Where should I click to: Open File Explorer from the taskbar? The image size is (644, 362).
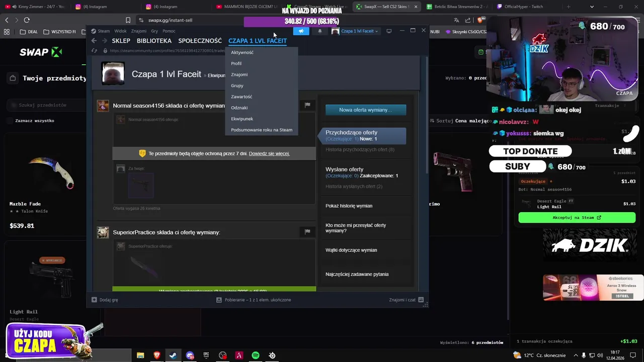point(140,355)
